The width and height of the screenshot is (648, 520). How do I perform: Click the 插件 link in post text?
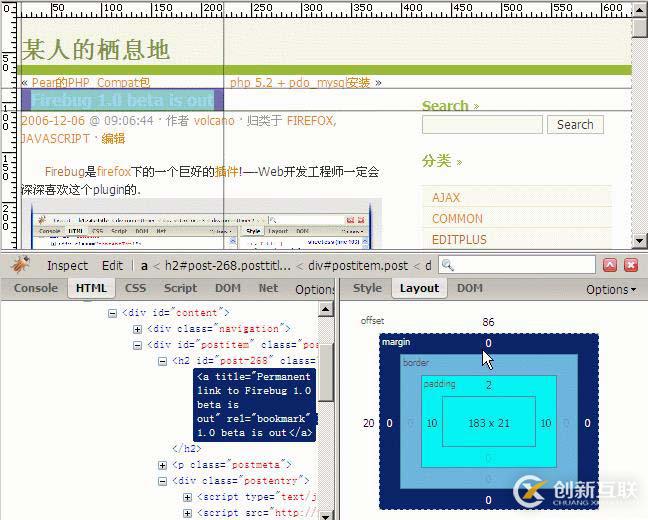tap(227, 171)
